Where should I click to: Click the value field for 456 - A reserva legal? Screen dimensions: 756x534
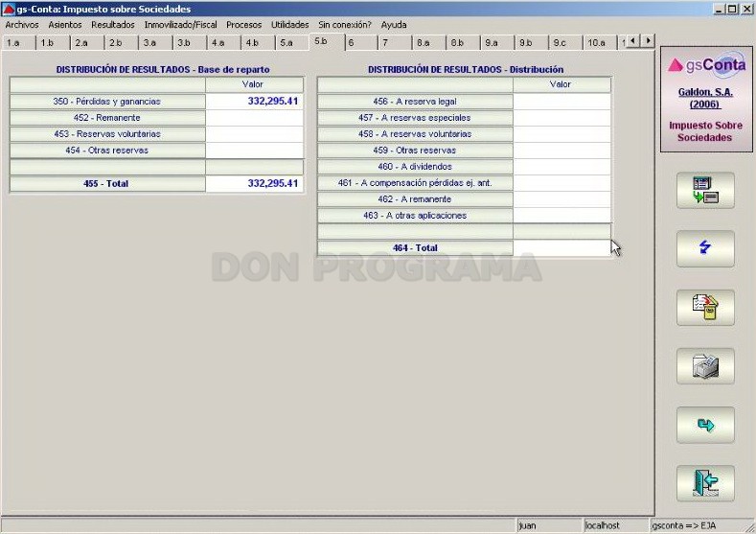click(561, 102)
